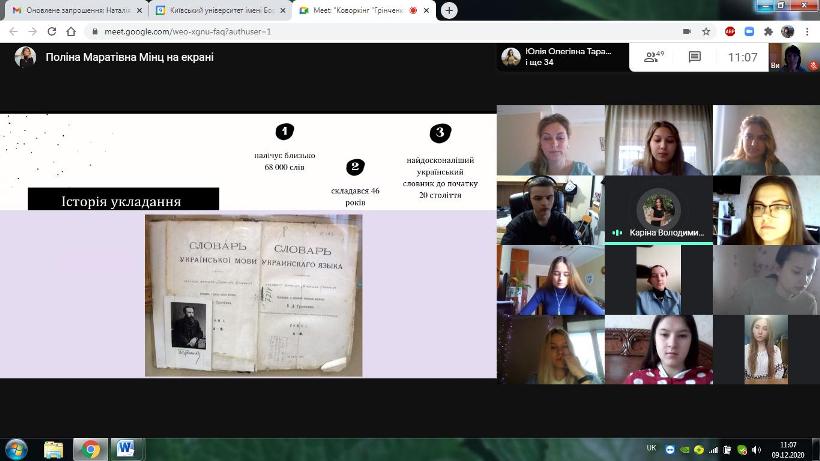Image resolution: width=820 pixels, height=461 pixels.
Task: Select the Meet 'Коворкінг' tab
Action: coord(365,10)
